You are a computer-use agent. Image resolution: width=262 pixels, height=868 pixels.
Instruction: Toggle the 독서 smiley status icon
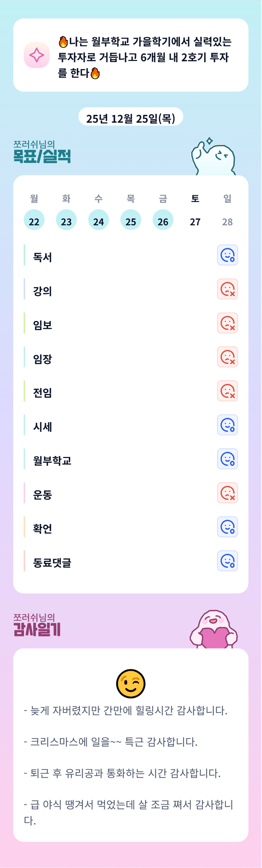click(227, 255)
